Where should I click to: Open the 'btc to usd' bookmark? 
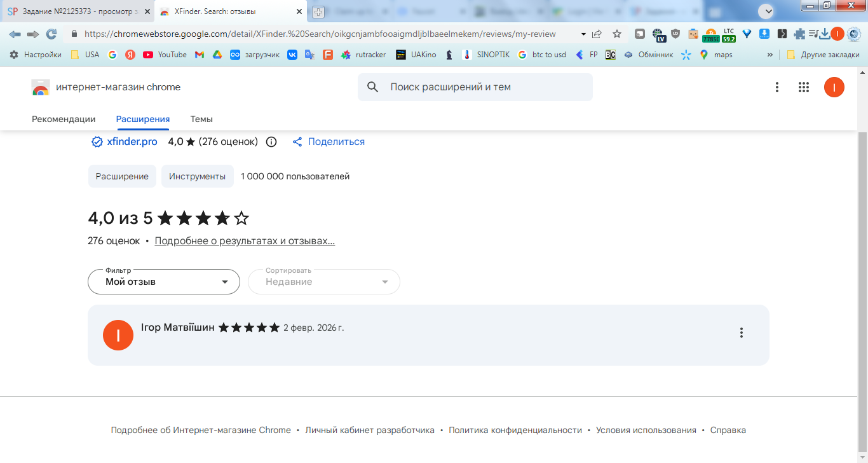[542, 55]
